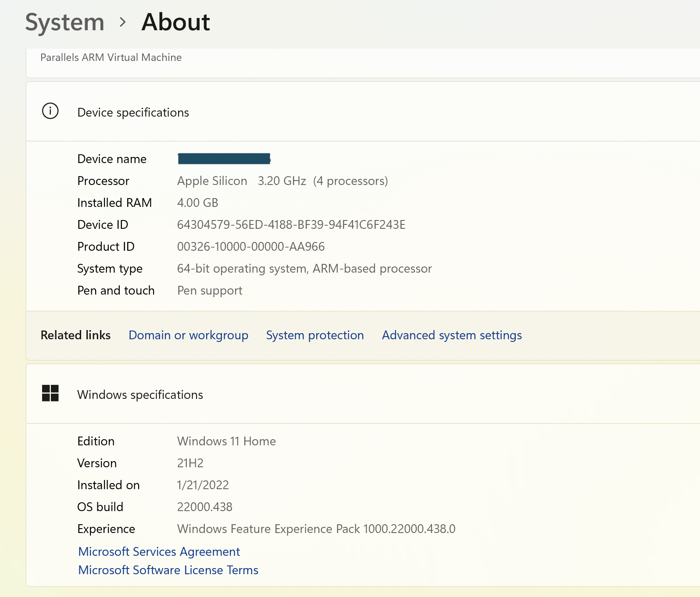Open Domain or workgroup link
Viewport: 700px width, 597px height.
coord(189,335)
